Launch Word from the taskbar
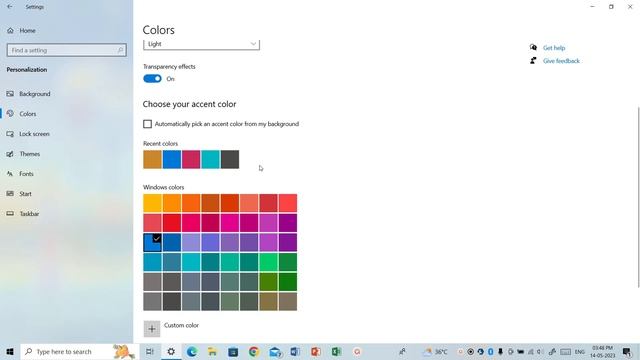Screen dimensions: 640x360 pyautogui.click(x=295, y=351)
